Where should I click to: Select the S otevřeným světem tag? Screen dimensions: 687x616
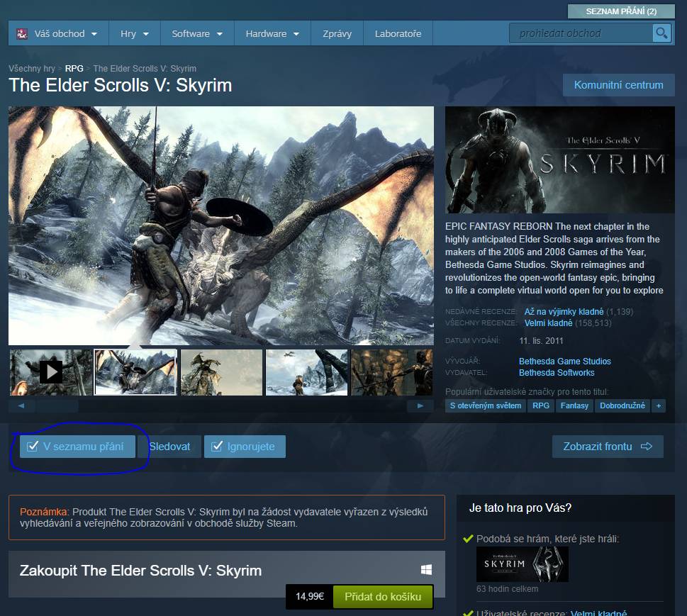point(486,405)
